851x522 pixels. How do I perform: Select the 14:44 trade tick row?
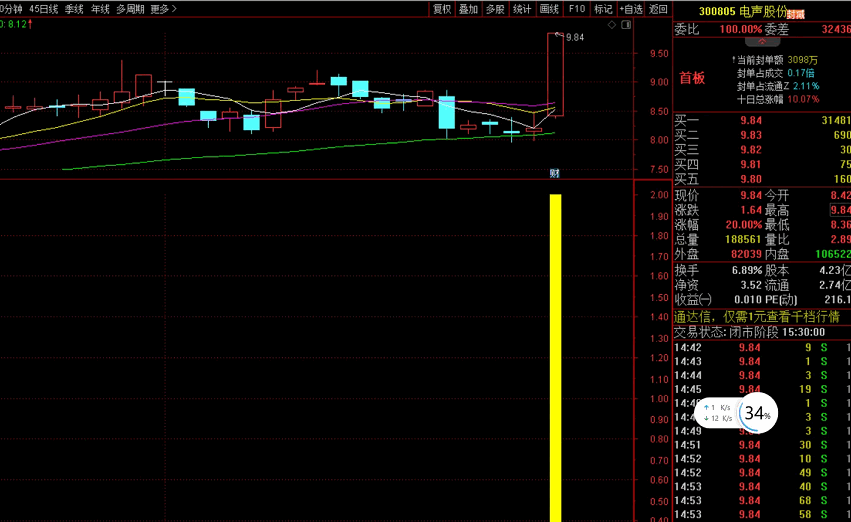tap(762, 375)
